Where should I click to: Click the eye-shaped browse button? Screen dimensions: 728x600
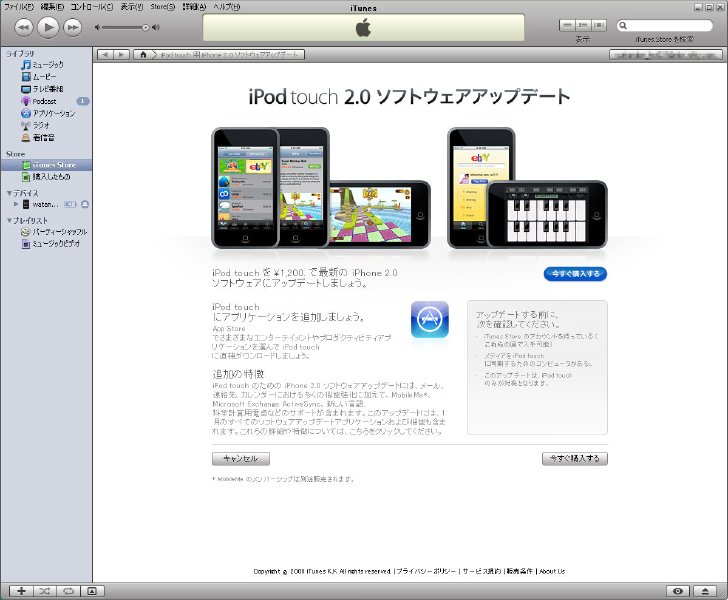[678, 591]
